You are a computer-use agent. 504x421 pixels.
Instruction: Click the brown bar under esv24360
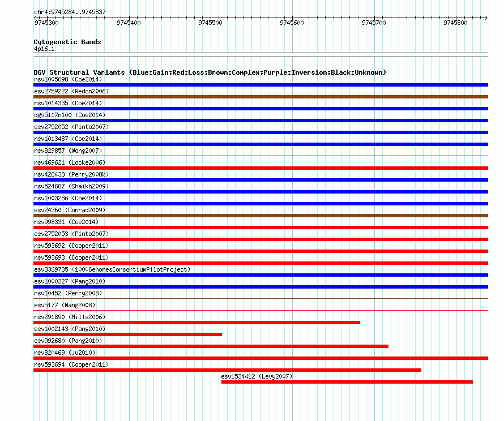(260, 216)
